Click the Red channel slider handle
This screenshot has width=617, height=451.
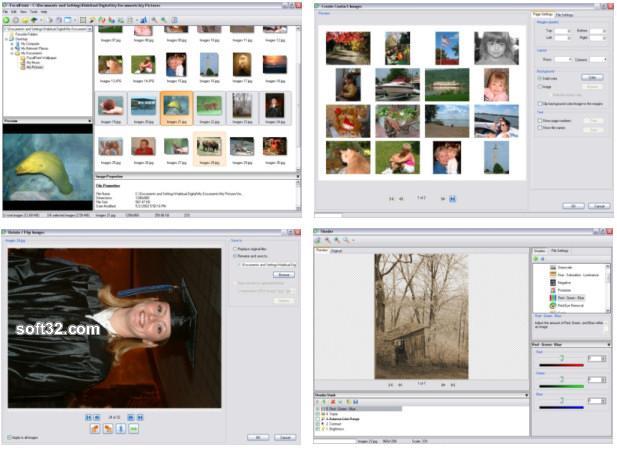click(562, 358)
